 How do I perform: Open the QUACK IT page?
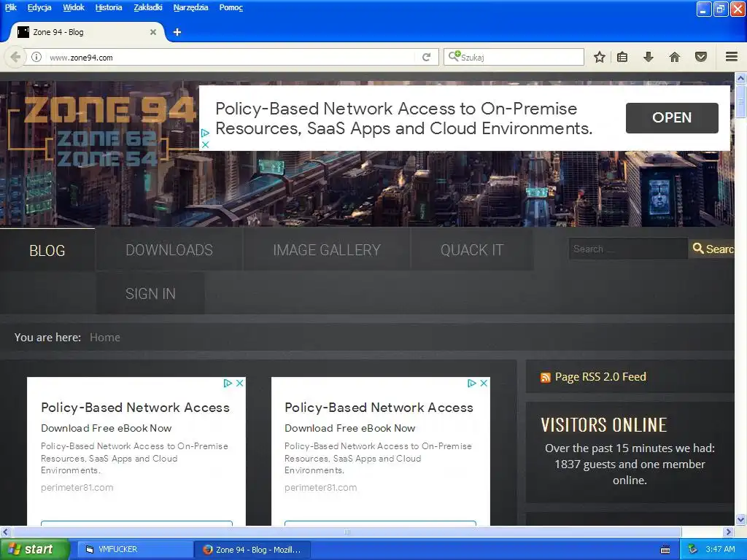click(472, 250)
